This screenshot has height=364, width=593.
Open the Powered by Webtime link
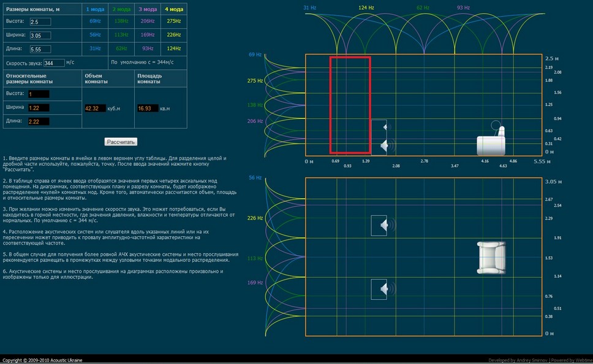coord(571,360)
